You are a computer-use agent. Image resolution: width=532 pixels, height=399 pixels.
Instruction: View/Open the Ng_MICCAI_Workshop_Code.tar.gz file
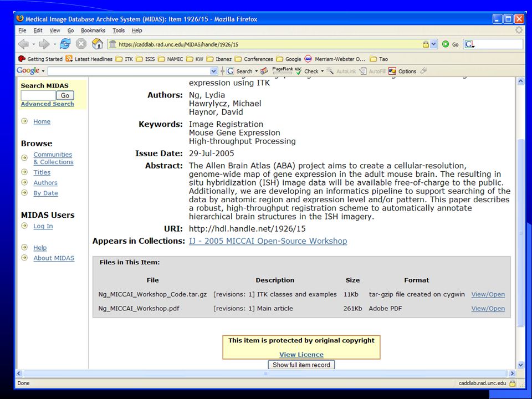488,294
